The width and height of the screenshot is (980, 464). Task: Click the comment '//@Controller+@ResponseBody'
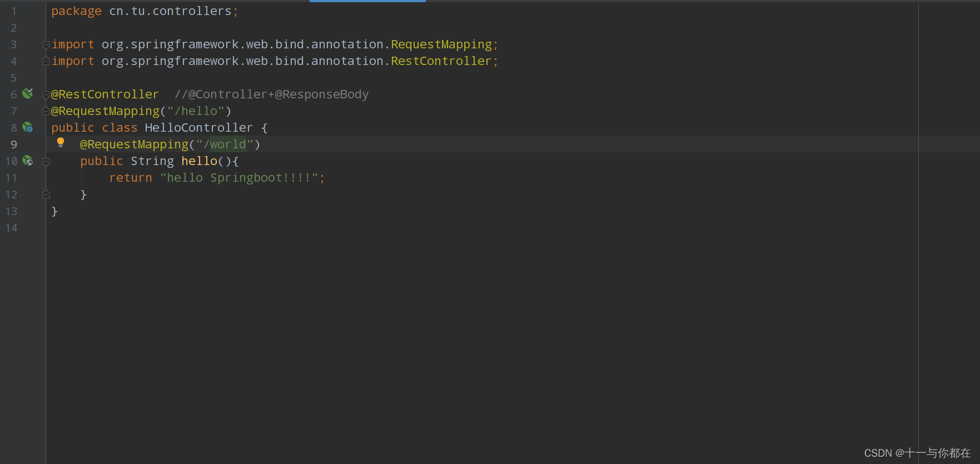tap(271, 94)
